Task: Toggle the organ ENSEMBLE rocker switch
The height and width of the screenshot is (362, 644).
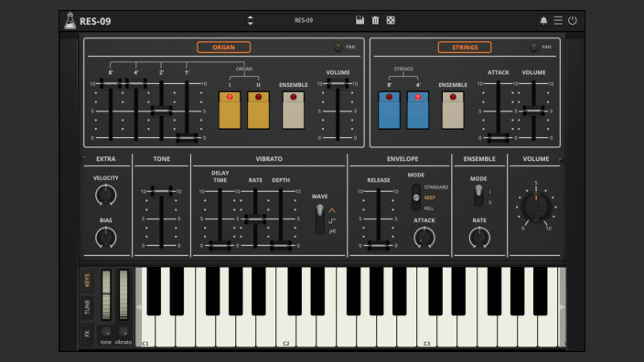Action: [294, 110]
